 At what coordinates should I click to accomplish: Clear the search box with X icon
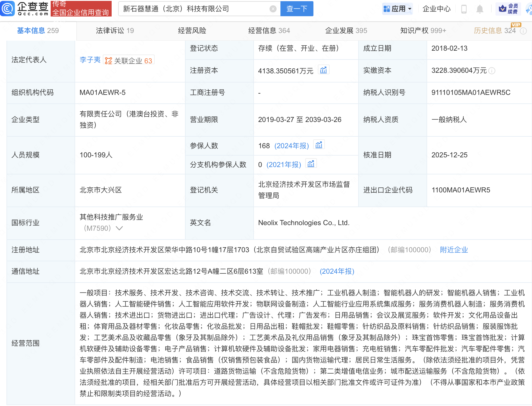point(273,9)
